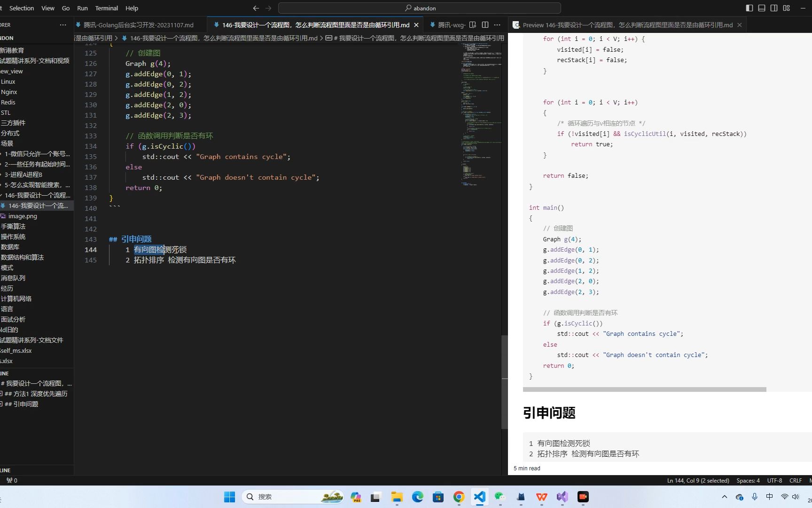Viewport: 812px width, 508px height.
Task: Click the preview code block horizontal scrollbar
Action: click(x=644, y=389)
